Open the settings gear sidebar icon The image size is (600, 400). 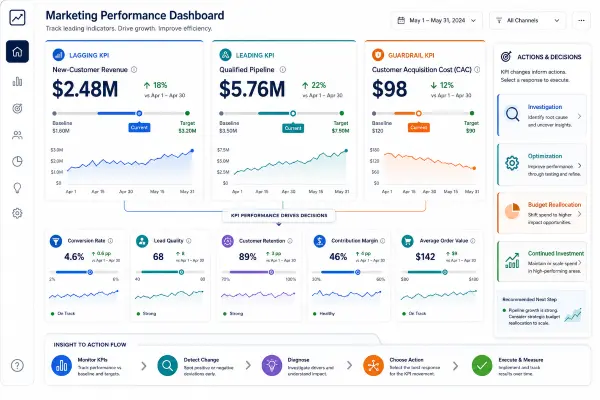point(17,213)
